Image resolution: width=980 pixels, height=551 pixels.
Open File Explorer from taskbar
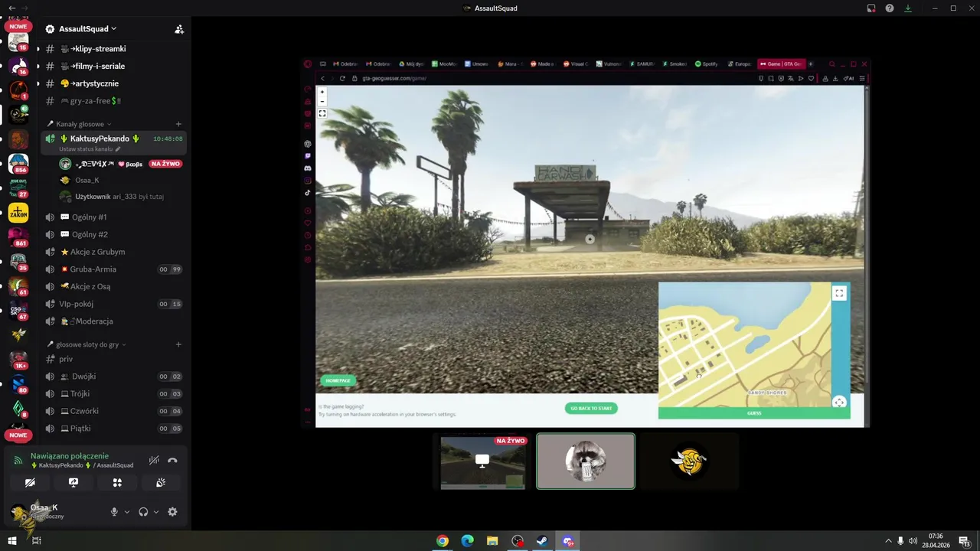point(492,541)
